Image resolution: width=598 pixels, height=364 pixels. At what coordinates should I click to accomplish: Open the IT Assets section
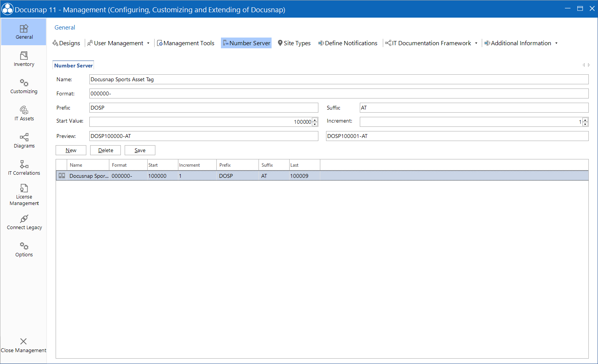click(x=24, y=113)
